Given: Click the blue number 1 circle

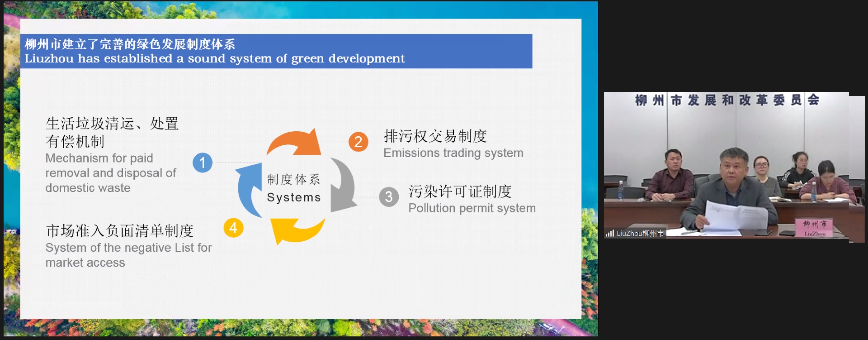Looking at the screenshot, I should coord(202,163).
